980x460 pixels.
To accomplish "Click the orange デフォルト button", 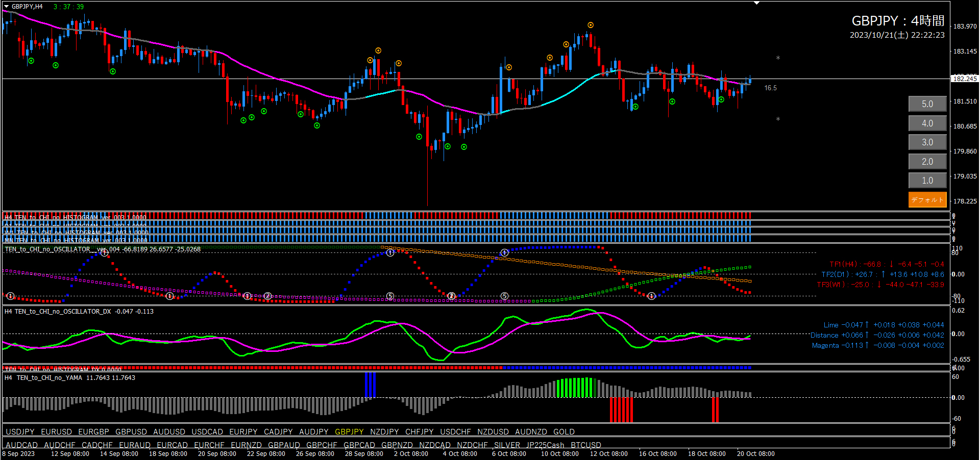I will (927, 200).
